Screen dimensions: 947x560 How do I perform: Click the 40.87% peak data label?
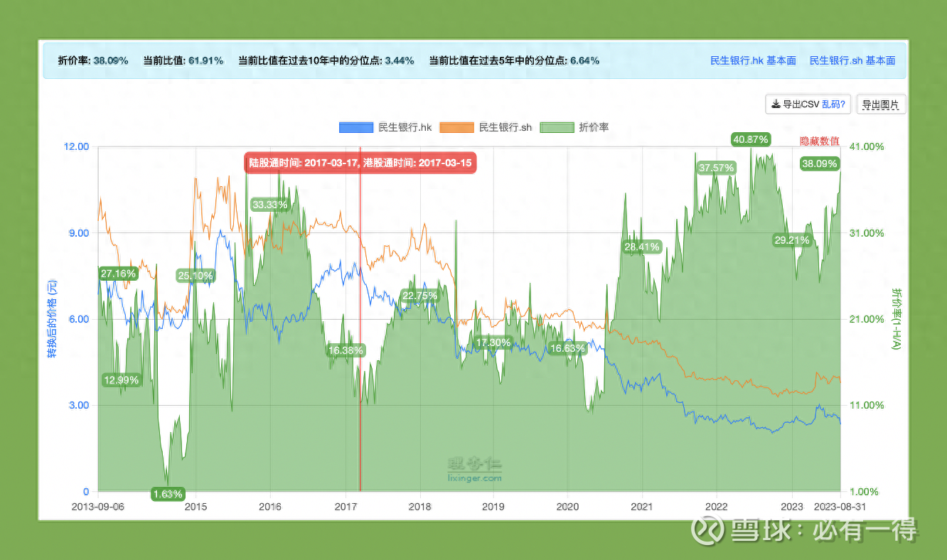[x=751, y=140]
